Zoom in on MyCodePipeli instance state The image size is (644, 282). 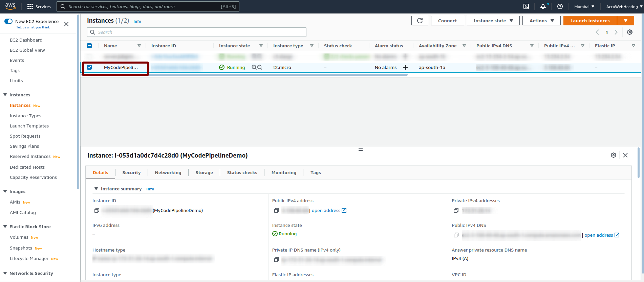tap(254, 67)
